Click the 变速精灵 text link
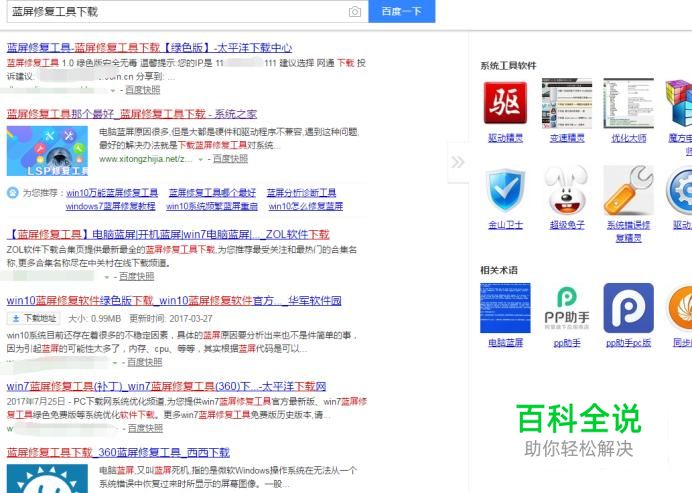 point(567,138)
